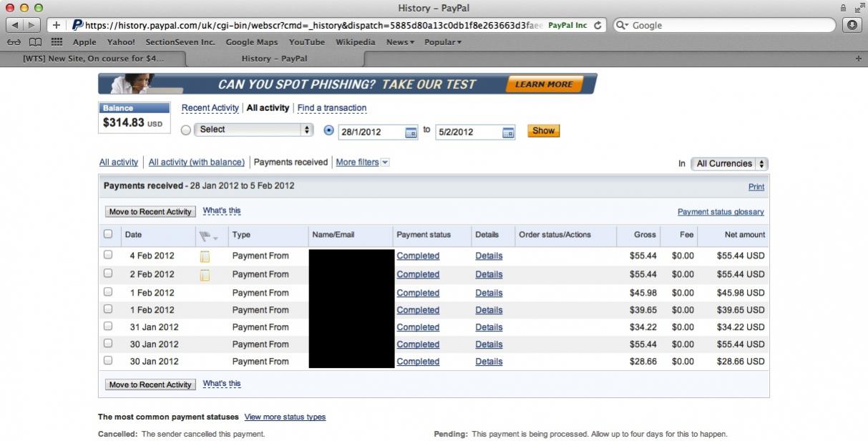Tick the checkbox for the $45.98 payment
This screenshot has height=441, width=868.
[x=108, y=292]
